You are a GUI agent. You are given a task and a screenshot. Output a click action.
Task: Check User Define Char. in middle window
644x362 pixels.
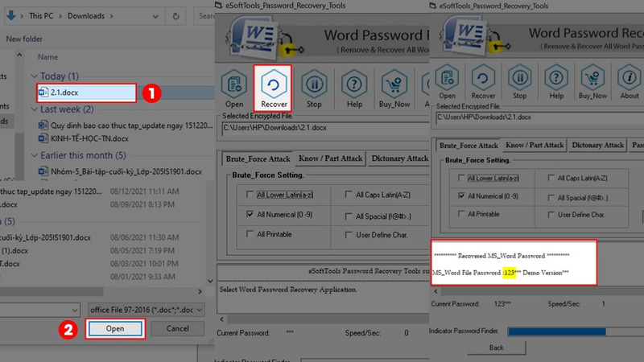(349, 234)
